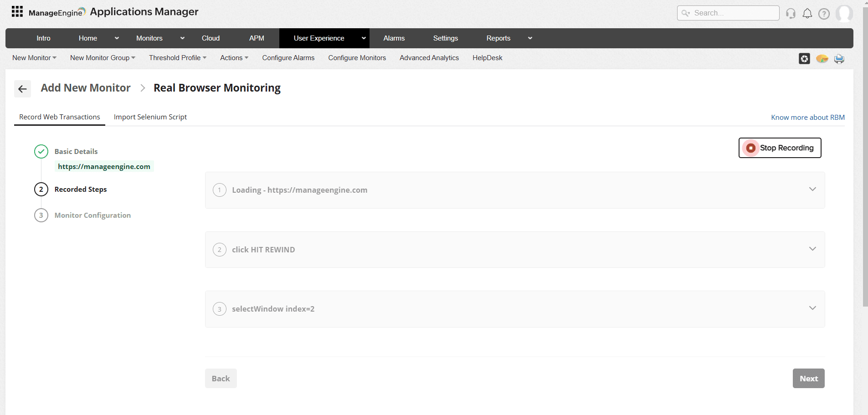The width and height of the screenshot is (868, 415).
Task: Open help question mark icon
Action: (824, 14)
